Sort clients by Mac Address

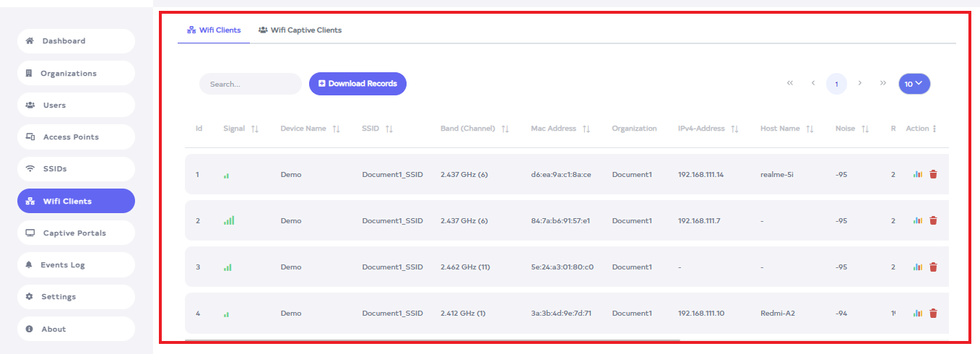click(586, 129)
